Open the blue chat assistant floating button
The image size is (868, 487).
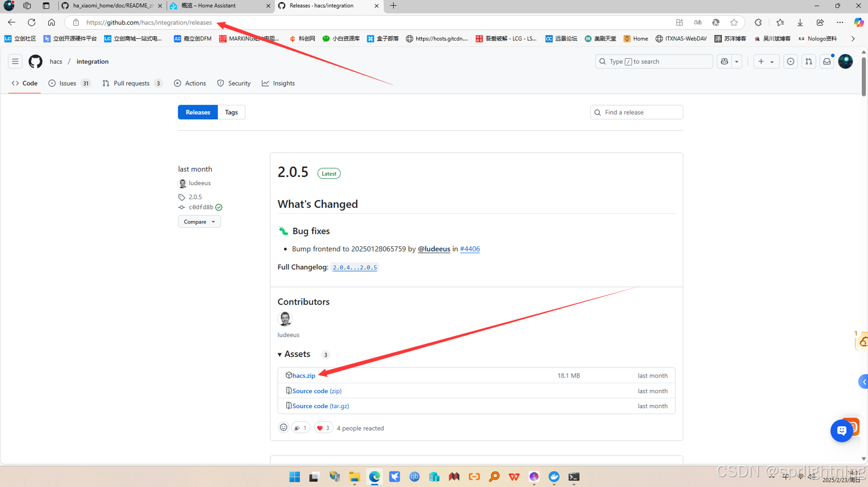[x=841, y=430]
